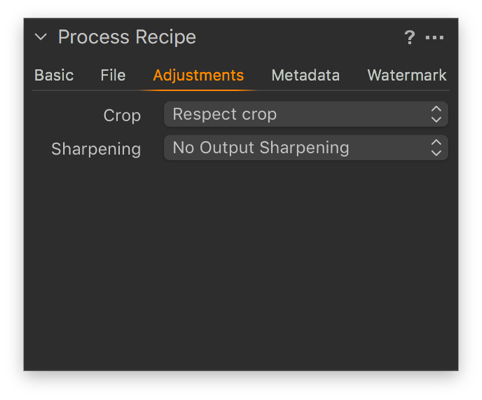Click the Sharpening label
This screenshot has height=400, width=482.
[96, 149]
